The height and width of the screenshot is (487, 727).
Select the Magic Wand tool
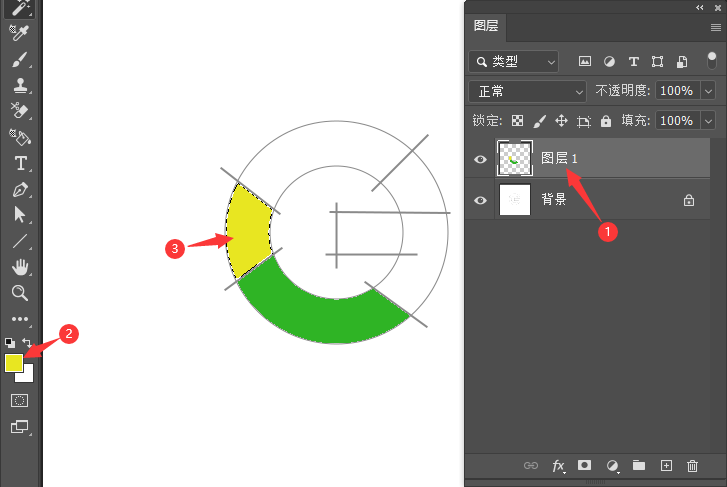pos(19,8)
